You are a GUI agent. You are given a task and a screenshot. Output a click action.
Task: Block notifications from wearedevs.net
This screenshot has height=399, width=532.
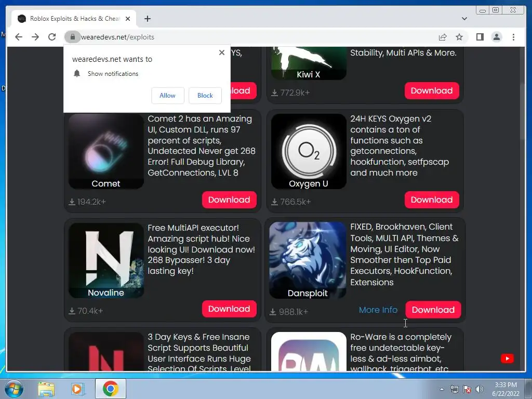click(205, 96)
